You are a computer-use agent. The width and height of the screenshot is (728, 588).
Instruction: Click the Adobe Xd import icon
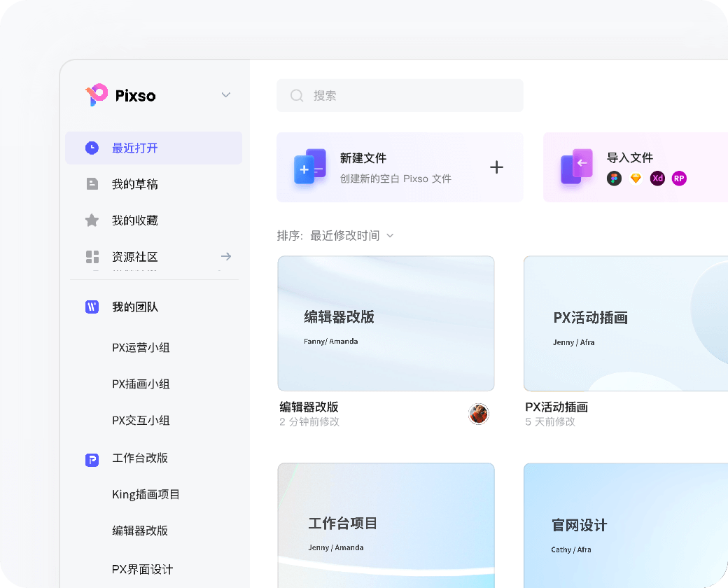tap(657, 178)
